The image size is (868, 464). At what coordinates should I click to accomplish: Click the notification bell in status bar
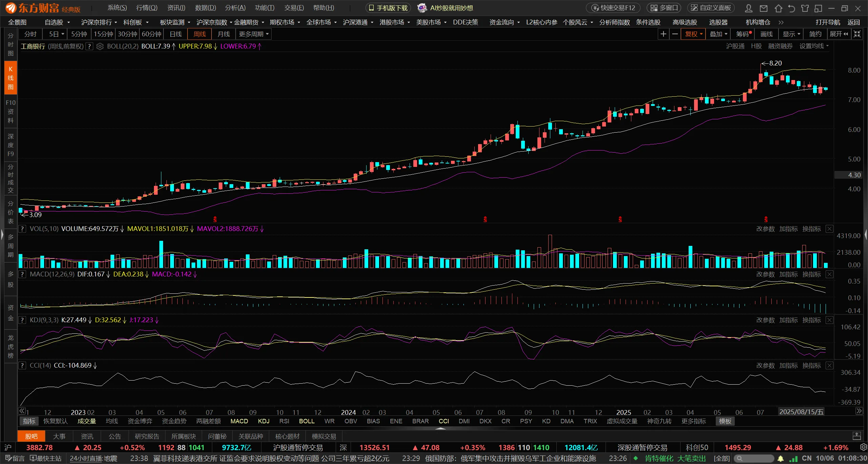(x=781, y=459)
